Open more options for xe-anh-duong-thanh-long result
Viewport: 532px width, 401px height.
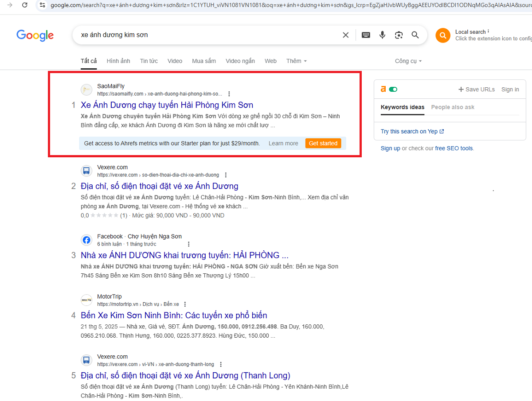pos(221,364)
